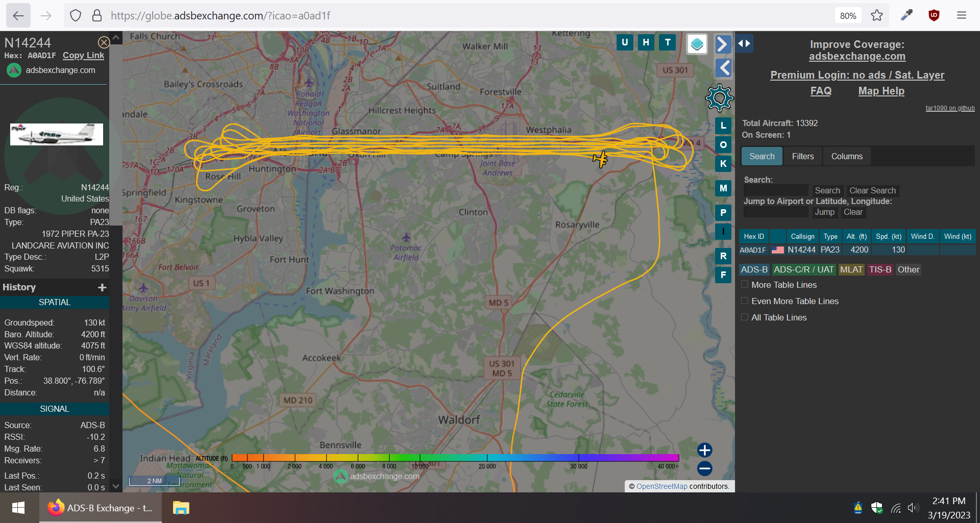Toggle the F map button
Viewport: 980px width, 523px height.
point(723,275)
